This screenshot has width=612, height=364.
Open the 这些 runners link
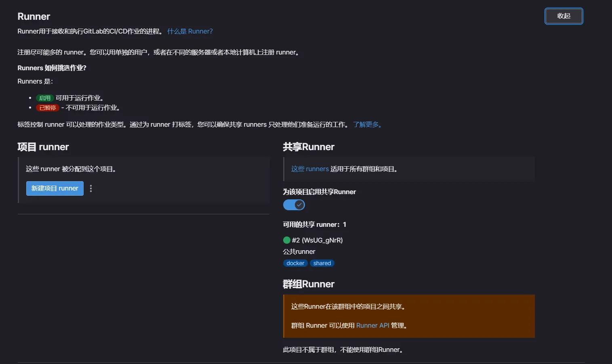point(310,169)
